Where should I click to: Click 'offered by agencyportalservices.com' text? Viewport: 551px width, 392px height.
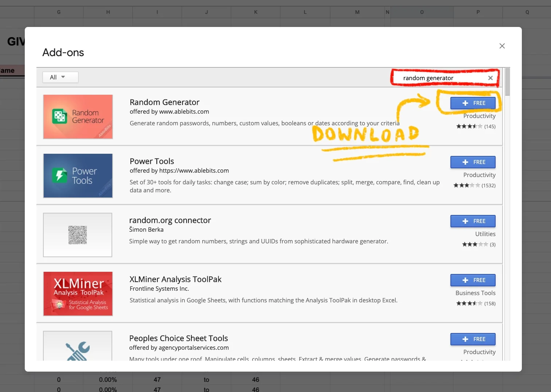click(179, 348)
